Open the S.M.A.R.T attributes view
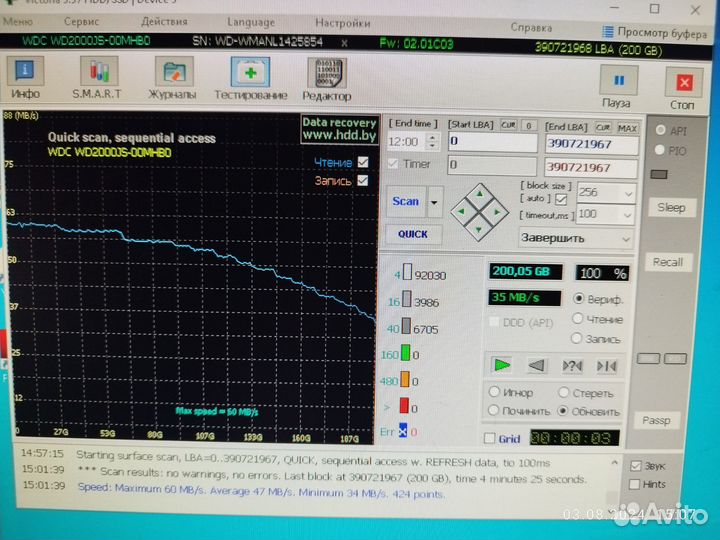The image size is (720, 540). tap(97, 78)
